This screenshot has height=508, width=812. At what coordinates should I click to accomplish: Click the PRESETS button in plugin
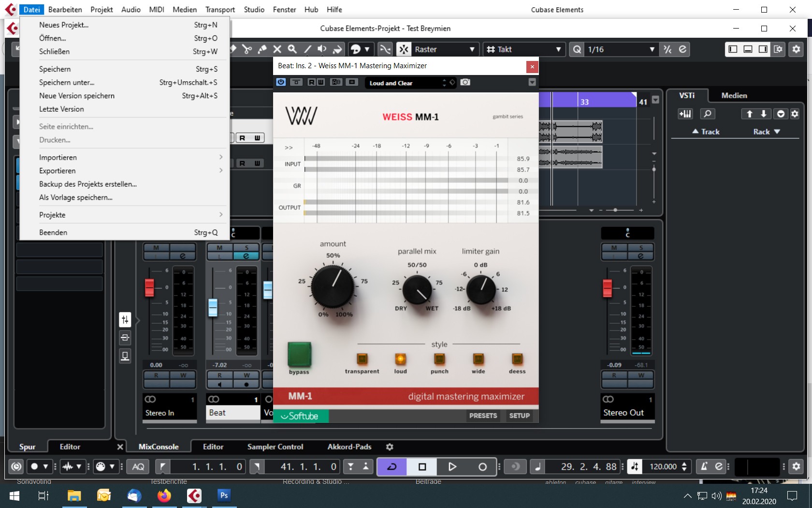coord(483,416)
